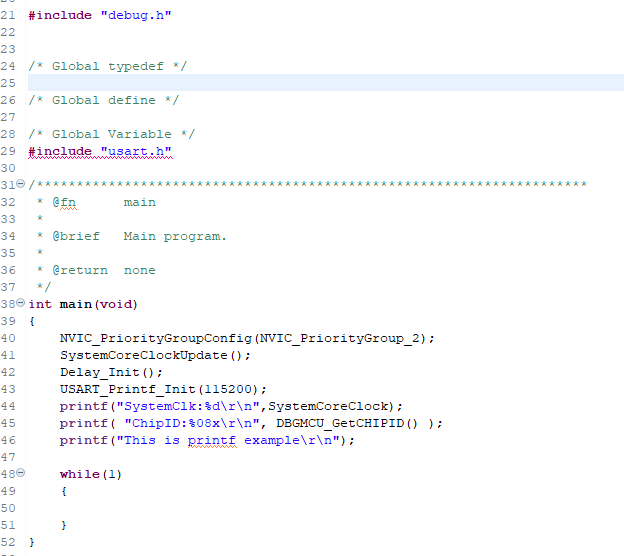Viewport: 624px width, 556px height.
Task: Click the @brief Main program text
Action: [x=174, y=236]
